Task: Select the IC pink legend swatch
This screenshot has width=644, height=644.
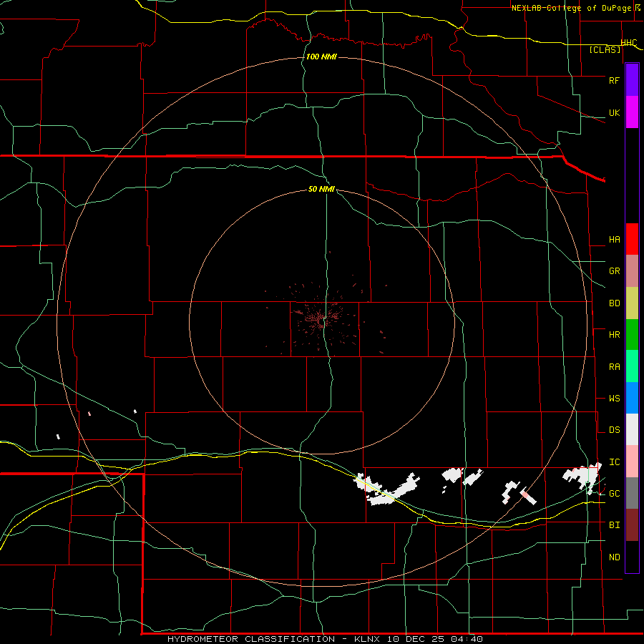Action: point(632,462)
